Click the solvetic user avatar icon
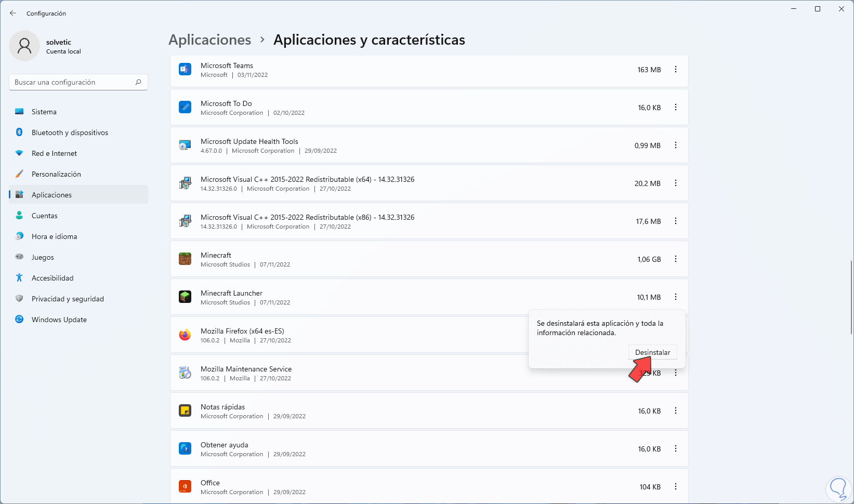Image resolution: width=854 pixels, height=504 pixels. coord(24,46)
